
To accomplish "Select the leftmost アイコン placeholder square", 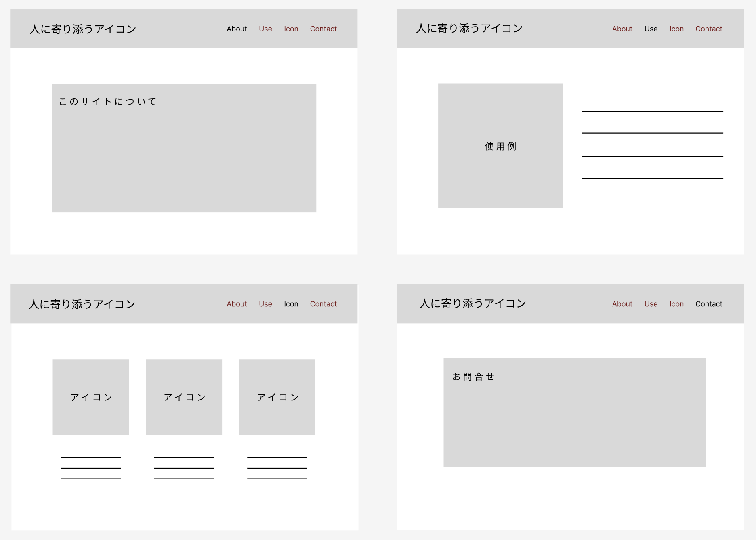I will click(90, 397).
